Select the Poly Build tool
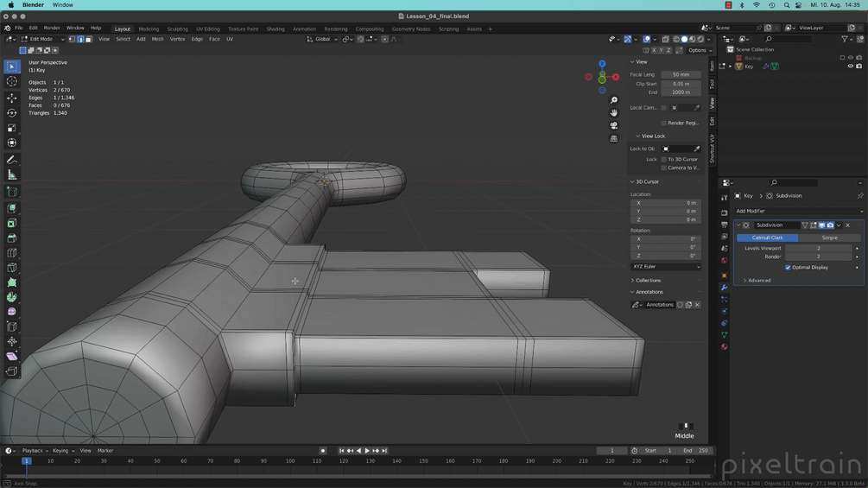868x488 pixels. click(x=11, y=282)
